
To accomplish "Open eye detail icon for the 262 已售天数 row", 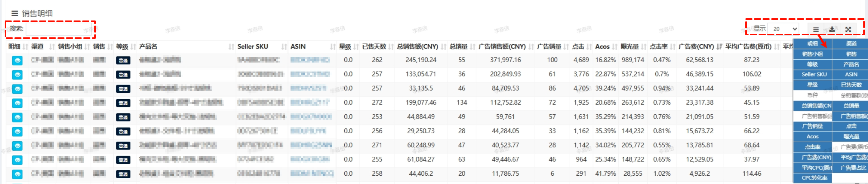I will point(17,60).
